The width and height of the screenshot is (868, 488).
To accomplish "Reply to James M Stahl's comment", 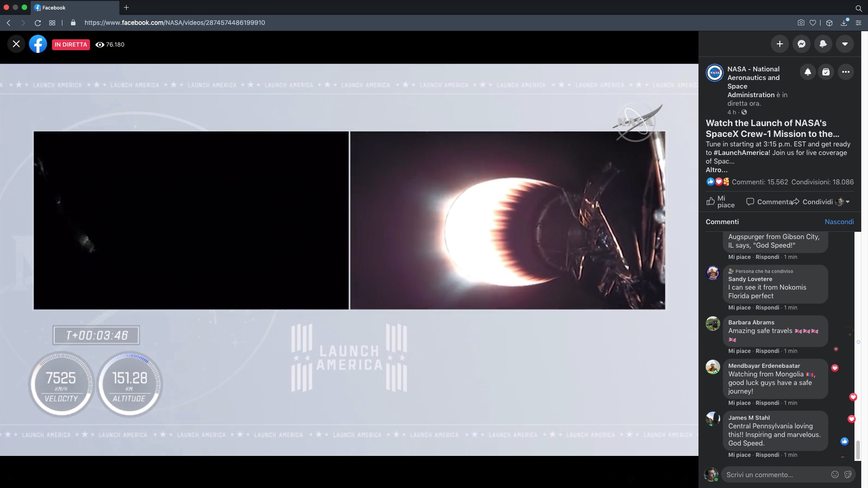I will [x=767, y=455].
